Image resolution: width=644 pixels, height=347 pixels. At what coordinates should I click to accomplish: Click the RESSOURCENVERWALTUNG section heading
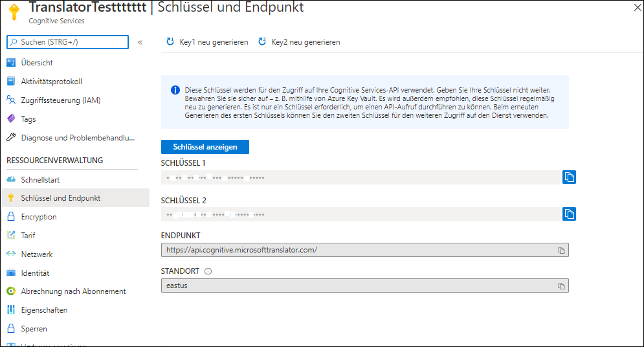tap(54, 160)
